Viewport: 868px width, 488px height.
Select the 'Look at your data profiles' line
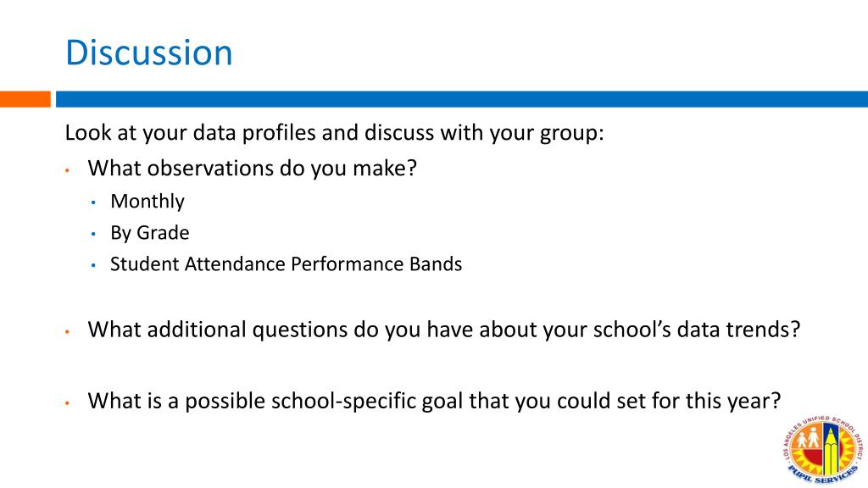(x=334, y=133)
